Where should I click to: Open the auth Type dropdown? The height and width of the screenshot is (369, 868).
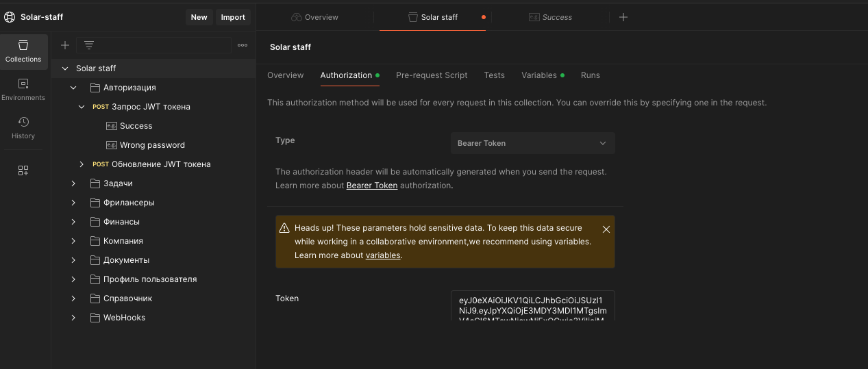click(x=532, y=143)
